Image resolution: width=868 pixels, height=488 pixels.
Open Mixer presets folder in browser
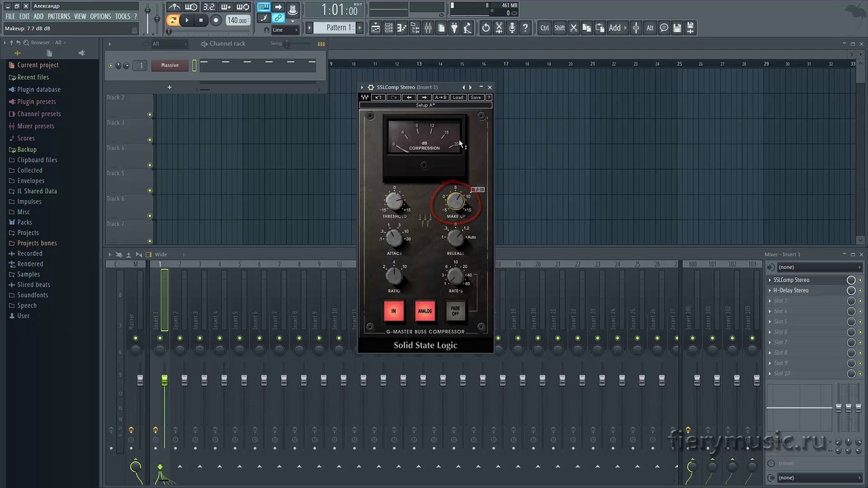pyautogui.click(x=35, y=126)
